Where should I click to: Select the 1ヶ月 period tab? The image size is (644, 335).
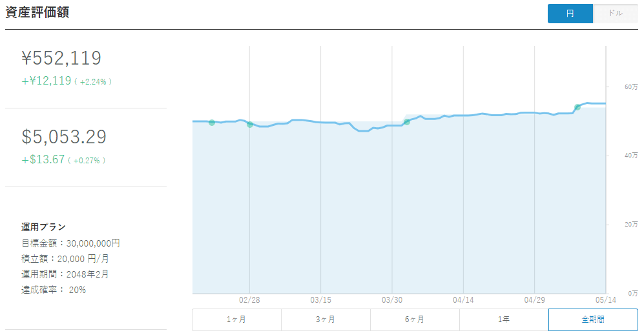[x=236, y=320]
